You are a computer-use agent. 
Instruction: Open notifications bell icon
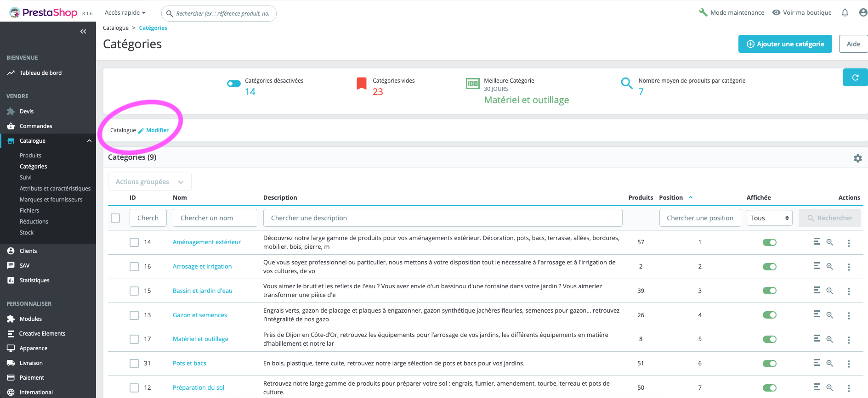click(x=845, y=12)
